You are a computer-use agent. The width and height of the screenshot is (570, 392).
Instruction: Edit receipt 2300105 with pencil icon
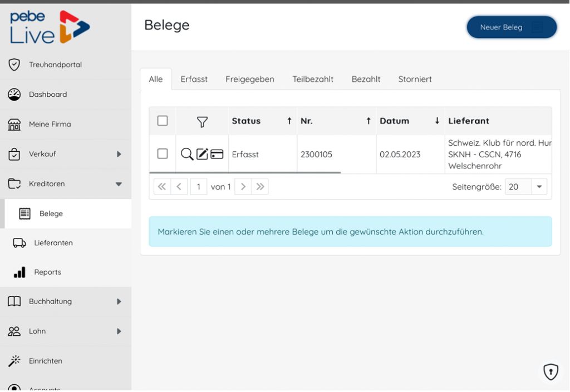[202, 154]
